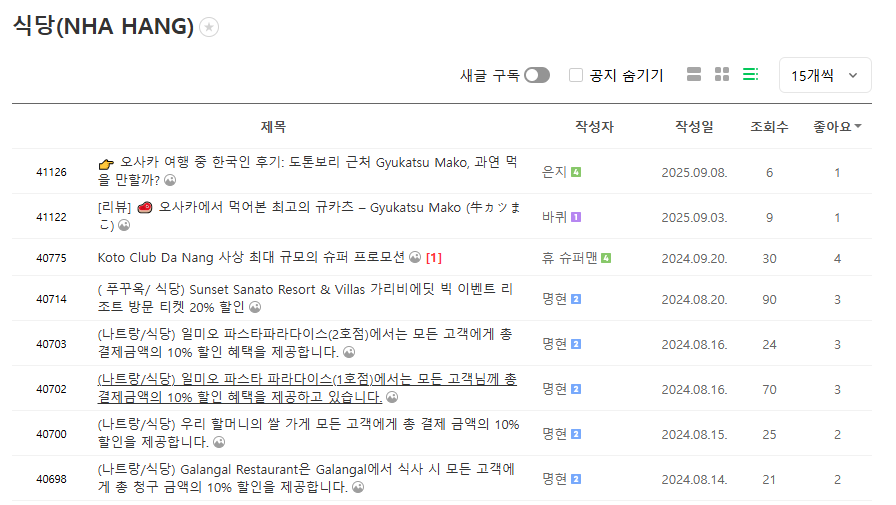Click the blue level 2 badge on row 40714
896x505 pixels.
pyautogui.click(x=576, y=299)
